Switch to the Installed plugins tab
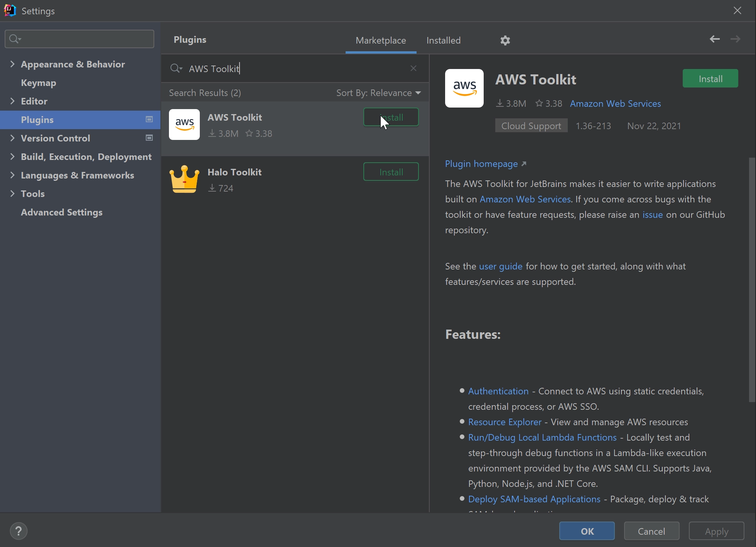The height and width of the screenshot is (547, 756). [x=444, y=39]
